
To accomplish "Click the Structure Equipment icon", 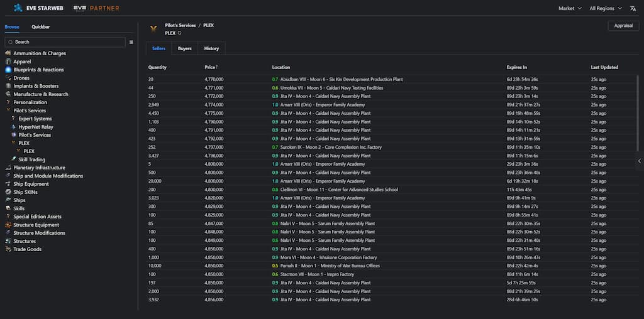I will [x=8, y=225].
